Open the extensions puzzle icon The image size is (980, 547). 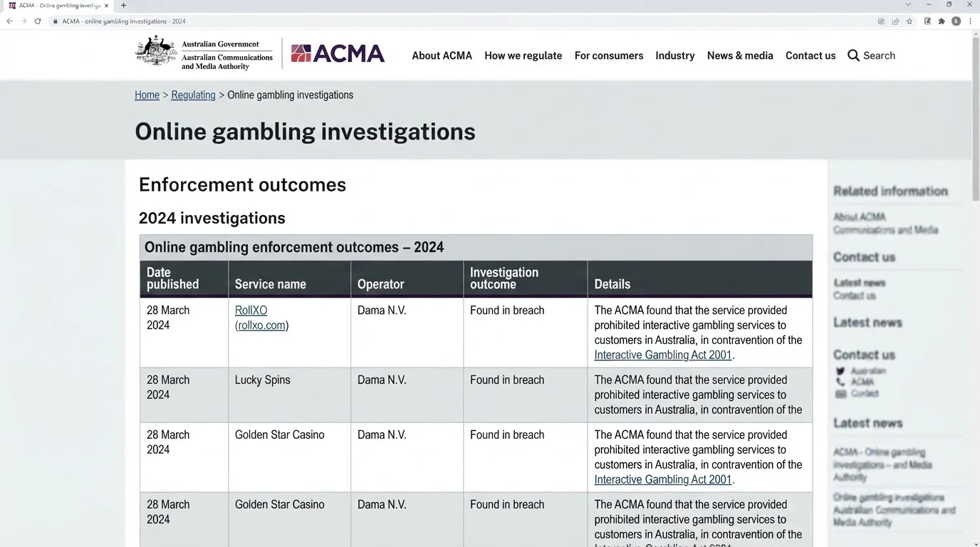pos(942,21)
